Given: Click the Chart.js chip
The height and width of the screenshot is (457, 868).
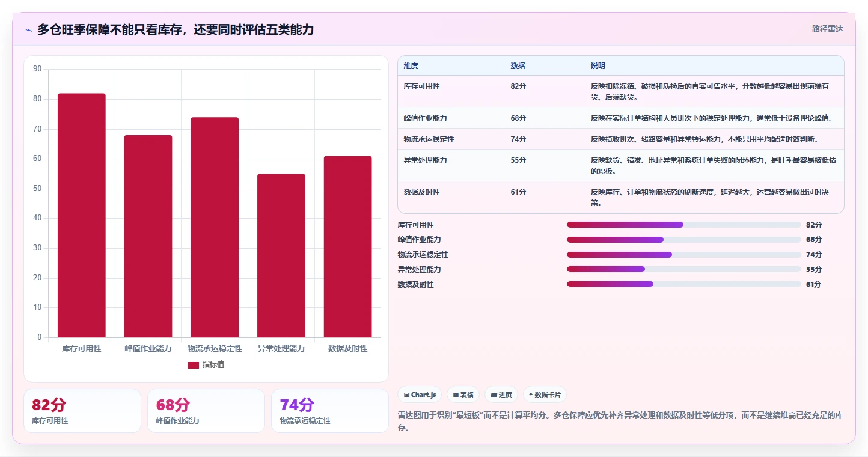Looking at the screenshot, I should (420, 395).
